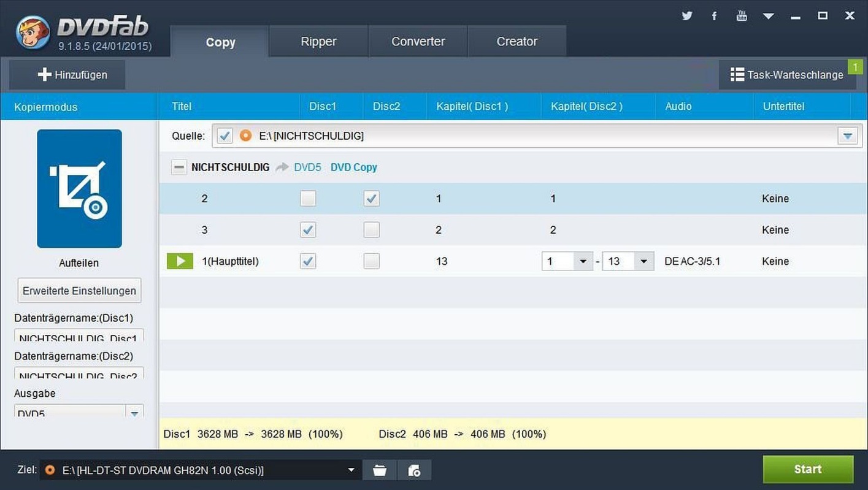Click the ISO image output icon
This screenshot has height=490, width=868.
tap(414, 470)
